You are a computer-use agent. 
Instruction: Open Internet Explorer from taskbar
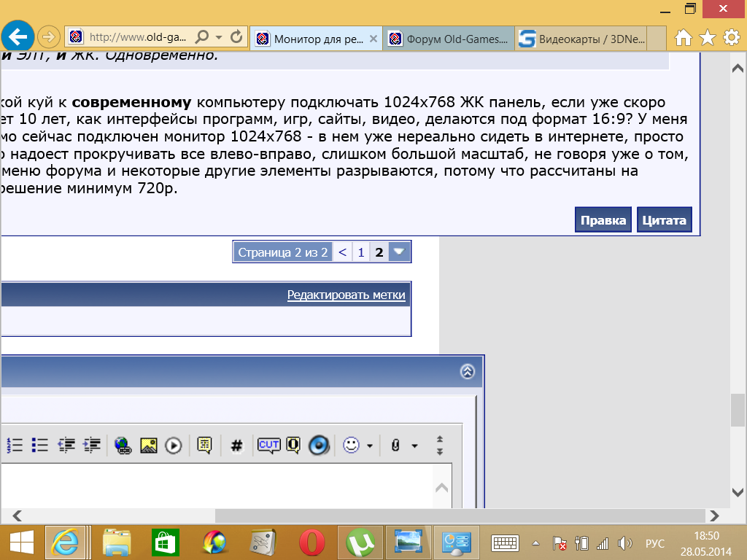(x=65, y=542)
